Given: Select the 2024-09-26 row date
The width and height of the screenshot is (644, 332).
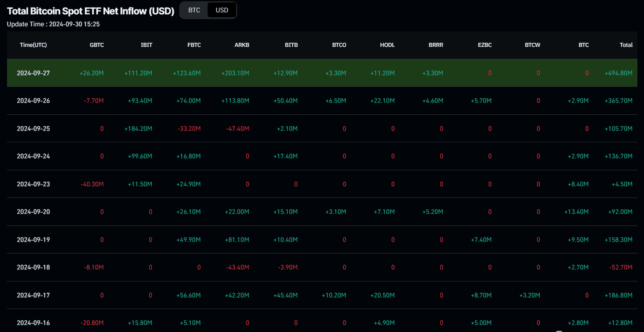Looking at the screenshot, I should [x=33, y=100].
